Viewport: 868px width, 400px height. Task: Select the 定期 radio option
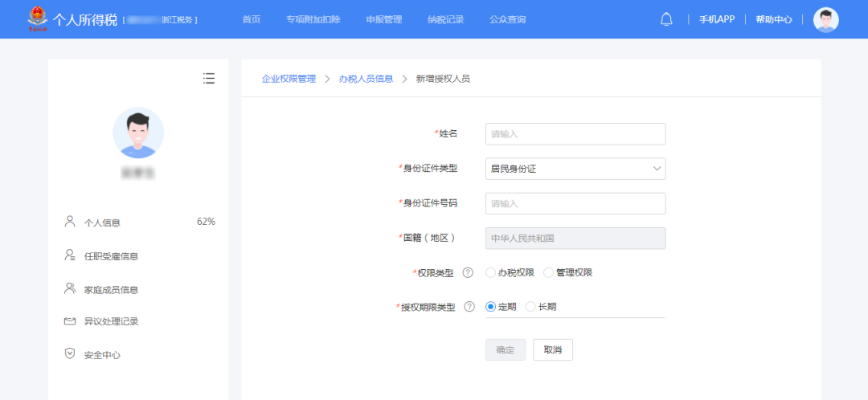point(491,307)
